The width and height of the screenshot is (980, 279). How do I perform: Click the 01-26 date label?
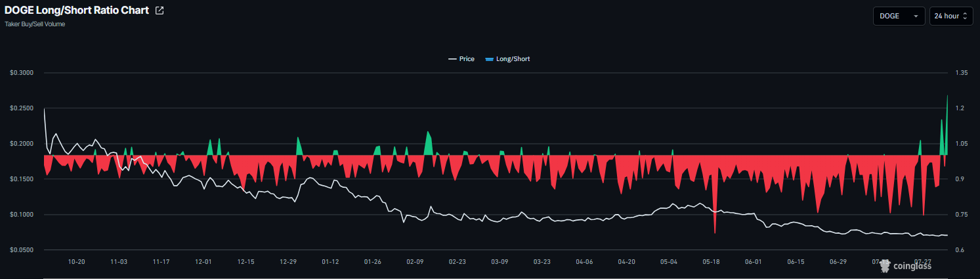coord(373,261)
